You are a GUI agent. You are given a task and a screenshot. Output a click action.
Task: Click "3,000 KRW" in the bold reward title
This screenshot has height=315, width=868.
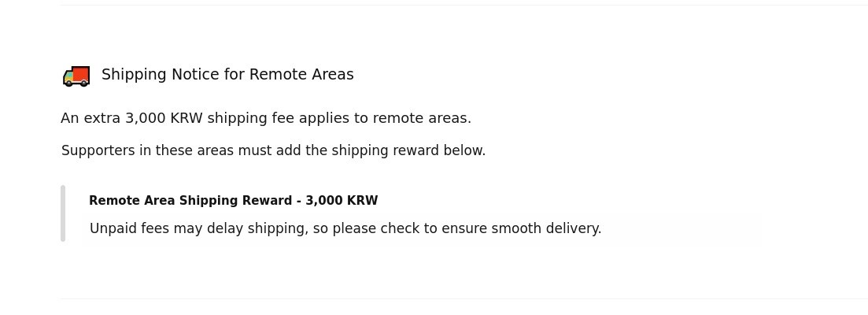pos(342,201)
